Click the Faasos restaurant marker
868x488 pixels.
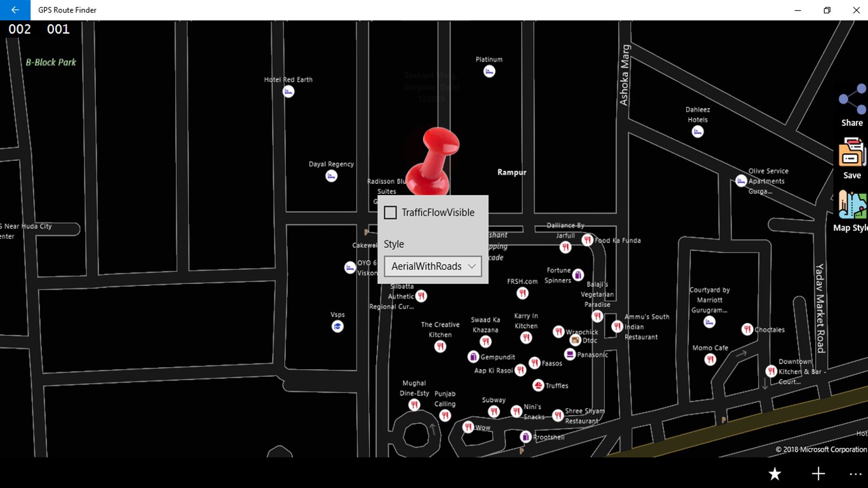pyautogui.click(x=534, y=363)
